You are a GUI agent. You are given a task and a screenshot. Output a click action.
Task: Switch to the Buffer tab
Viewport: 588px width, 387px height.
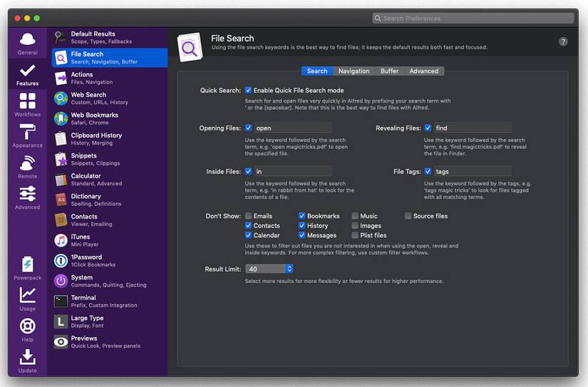click(389, 71)
